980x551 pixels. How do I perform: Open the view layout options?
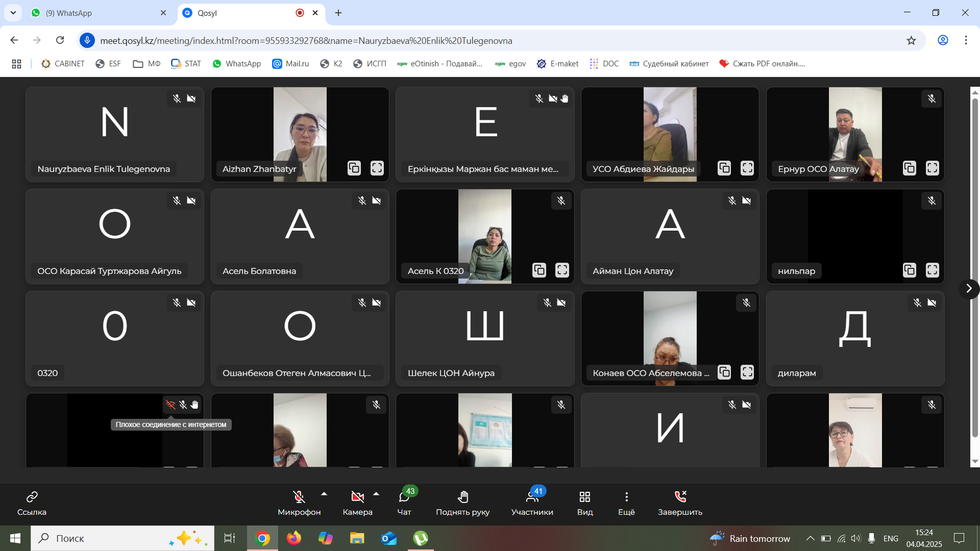(x=585, y=497)
